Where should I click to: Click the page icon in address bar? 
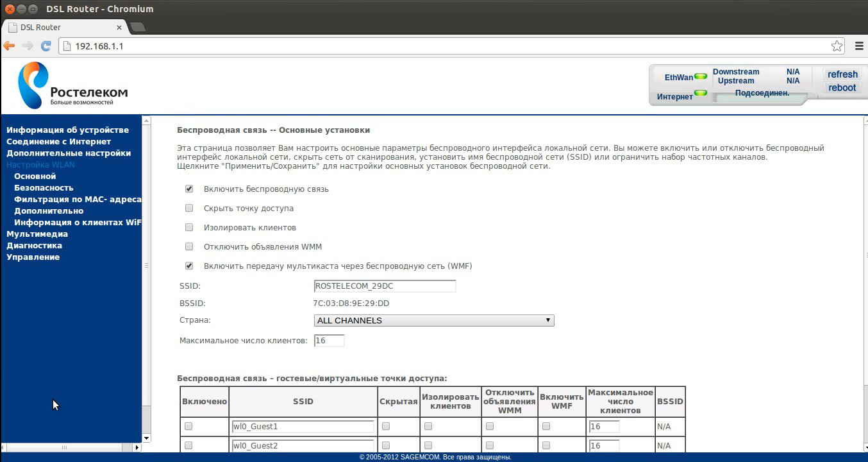pos(66,46)
